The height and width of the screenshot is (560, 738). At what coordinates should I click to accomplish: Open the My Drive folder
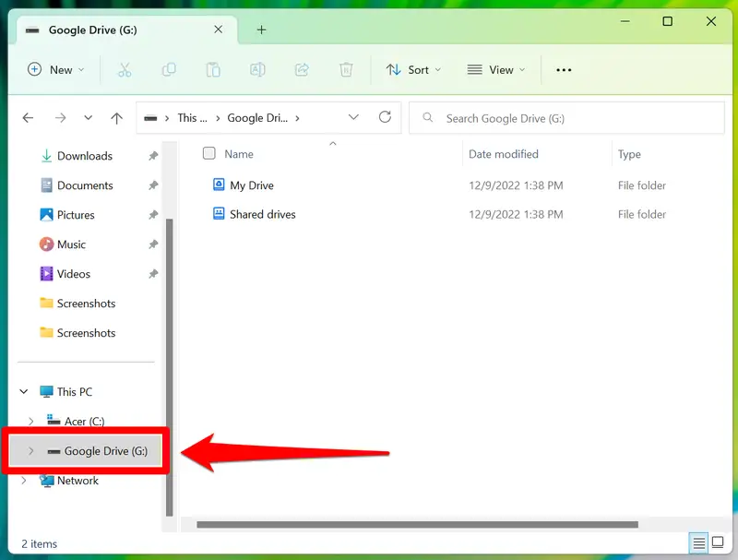(x=251, y=185)
